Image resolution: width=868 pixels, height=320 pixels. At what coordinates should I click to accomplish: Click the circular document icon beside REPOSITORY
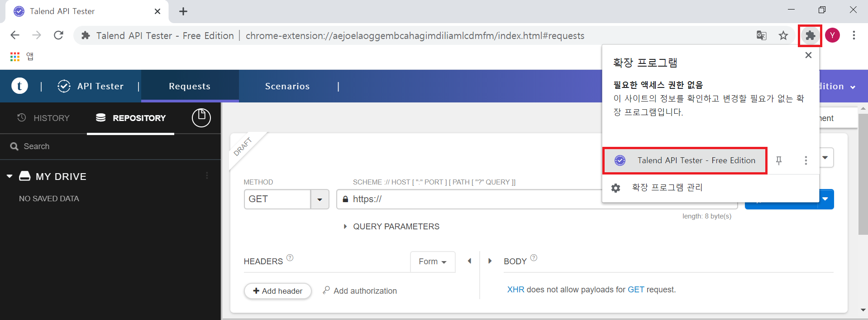pos(201,118)
